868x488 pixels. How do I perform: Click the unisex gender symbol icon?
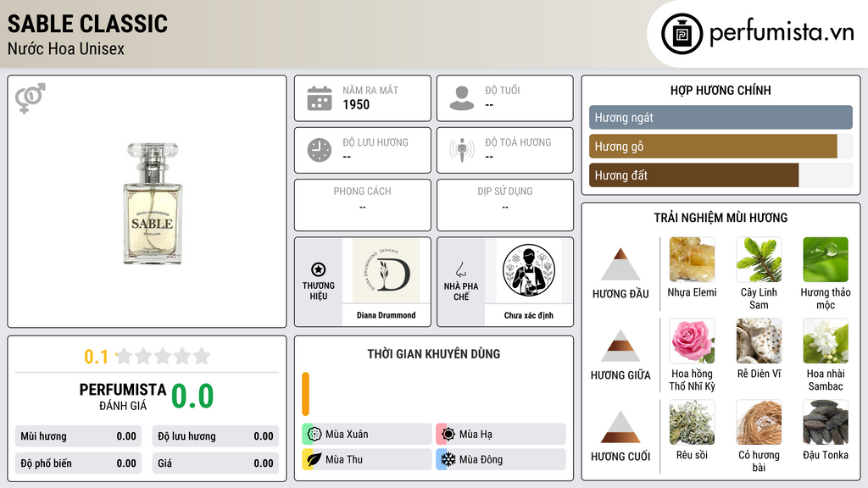(31, 98)
